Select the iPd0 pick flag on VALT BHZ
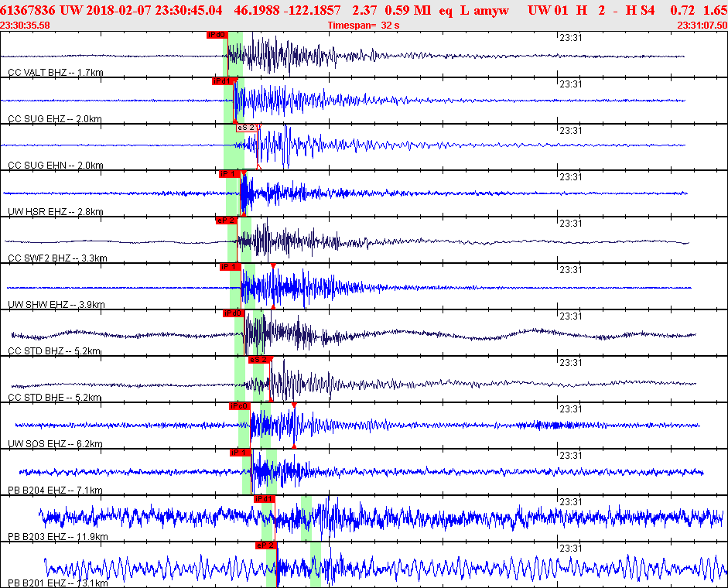This screenshot has height=588, width=728. point(217,35)
